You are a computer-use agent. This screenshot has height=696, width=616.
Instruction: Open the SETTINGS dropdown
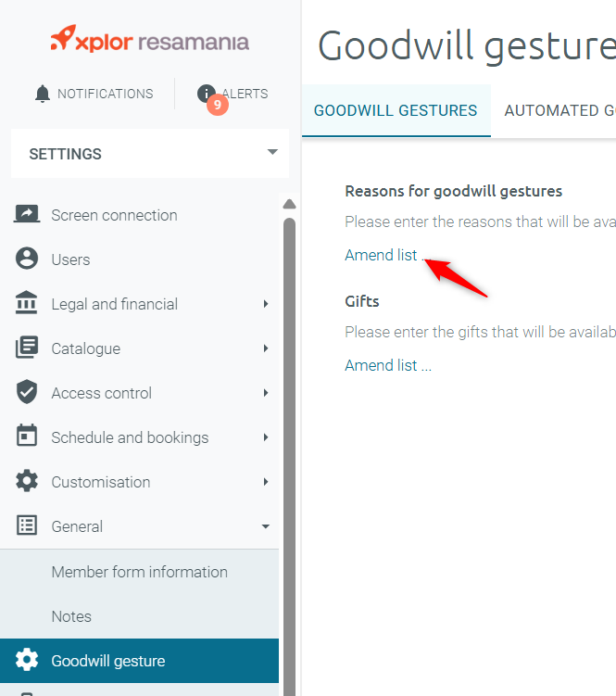[x=150, y=154]
